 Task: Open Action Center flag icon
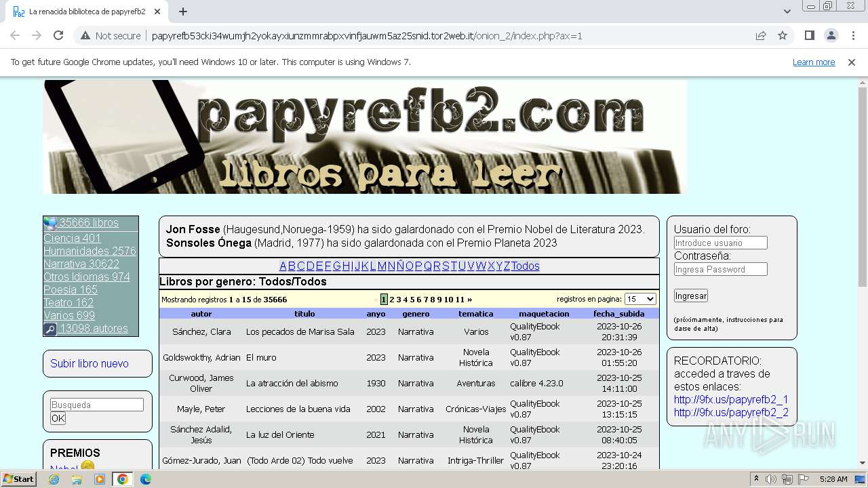pyautogui.click(x=803, y=479)
